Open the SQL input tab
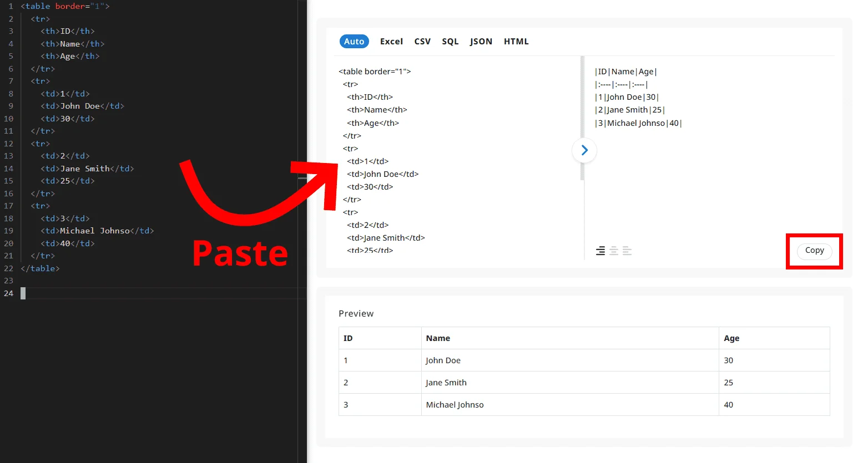Viewport: 868px width, 463px height. [450, 42]
